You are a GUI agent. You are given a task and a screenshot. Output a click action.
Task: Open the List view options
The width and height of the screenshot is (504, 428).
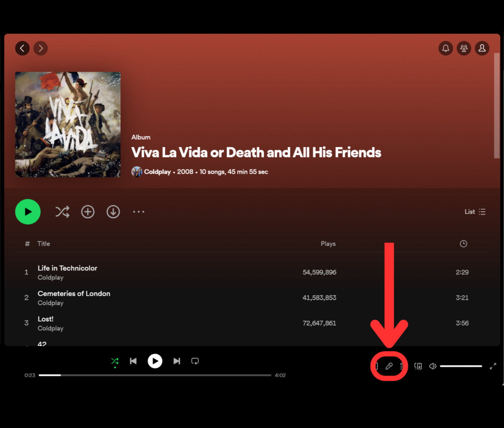click(x=475, y=212)
